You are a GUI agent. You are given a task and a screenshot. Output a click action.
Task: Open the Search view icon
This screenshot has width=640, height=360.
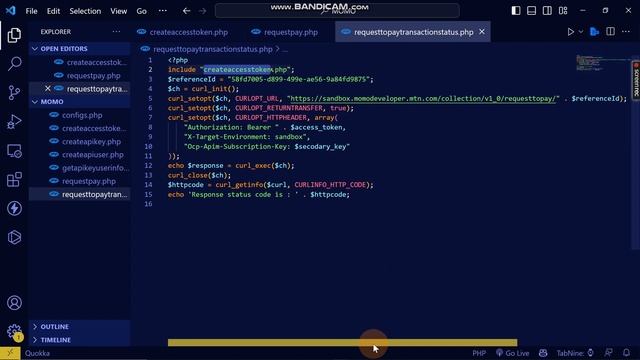pos(14,64)
